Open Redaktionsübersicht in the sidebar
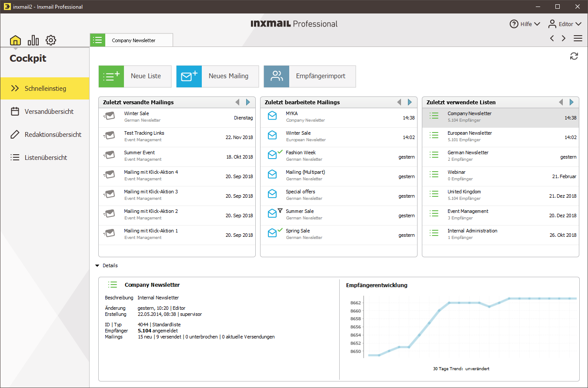 pos(45,134)
